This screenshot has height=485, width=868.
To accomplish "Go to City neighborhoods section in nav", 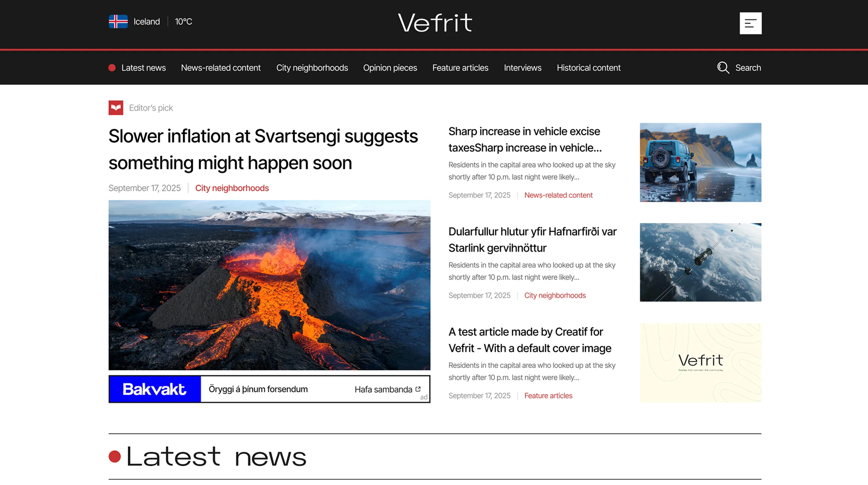I will click(312, 68).
